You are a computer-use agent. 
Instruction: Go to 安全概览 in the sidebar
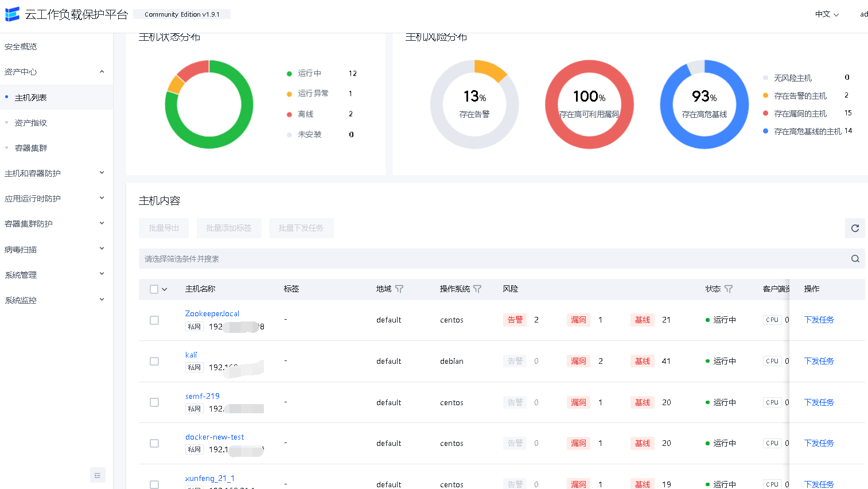point(21,46)
